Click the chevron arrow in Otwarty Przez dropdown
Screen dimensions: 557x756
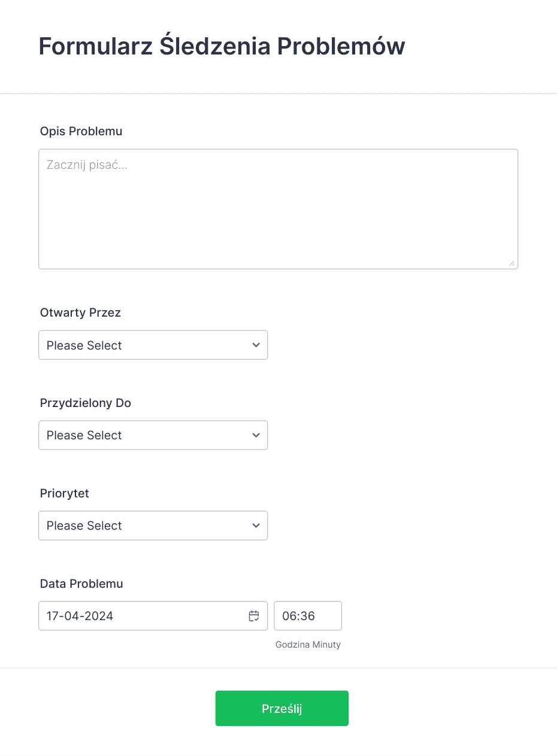[x=256, y=345]
